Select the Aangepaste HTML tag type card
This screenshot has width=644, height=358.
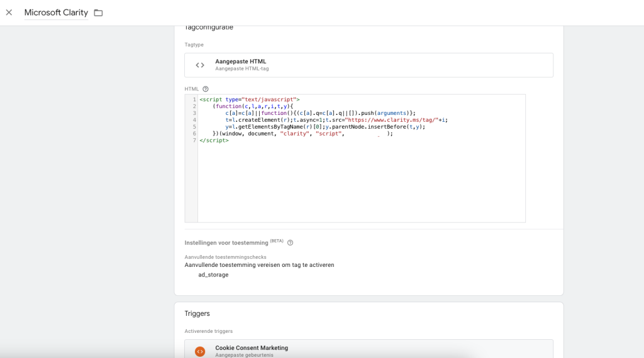[369, 65]
